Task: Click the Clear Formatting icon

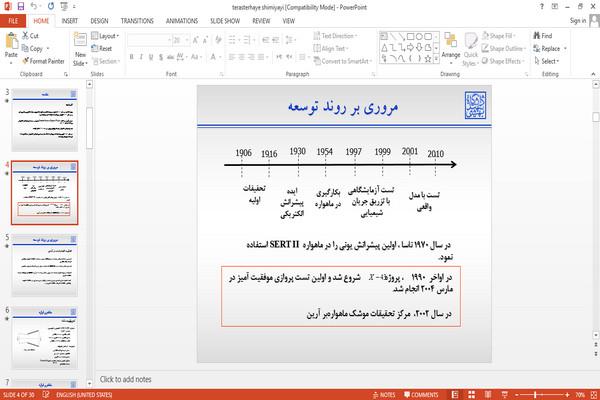Action: 218,40
